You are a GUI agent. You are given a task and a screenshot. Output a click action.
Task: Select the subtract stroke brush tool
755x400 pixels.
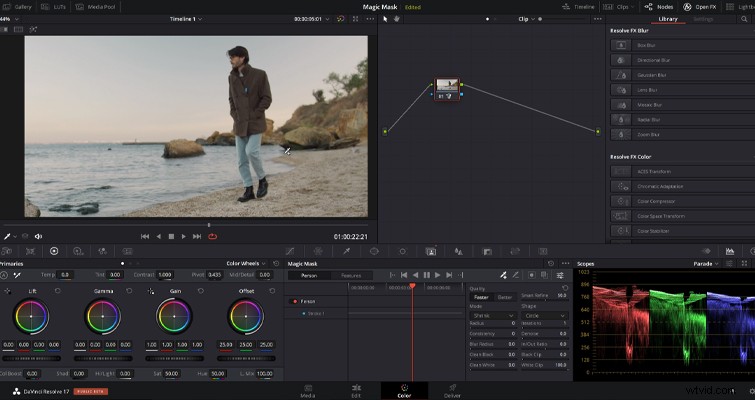tap(515, 275)
